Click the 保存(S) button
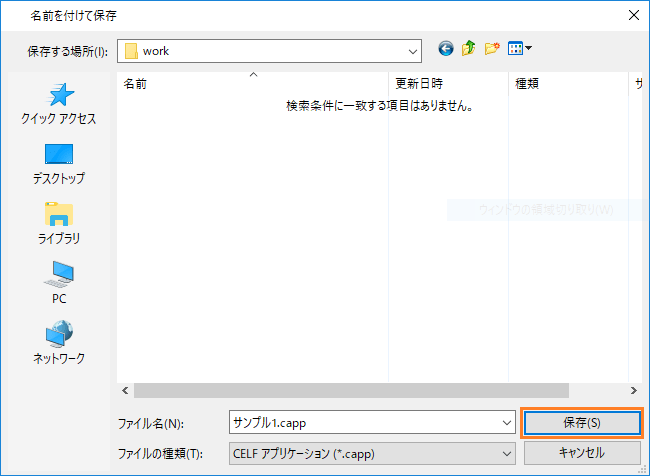Viewport: 650px width, 476px height. coord(581,423)
